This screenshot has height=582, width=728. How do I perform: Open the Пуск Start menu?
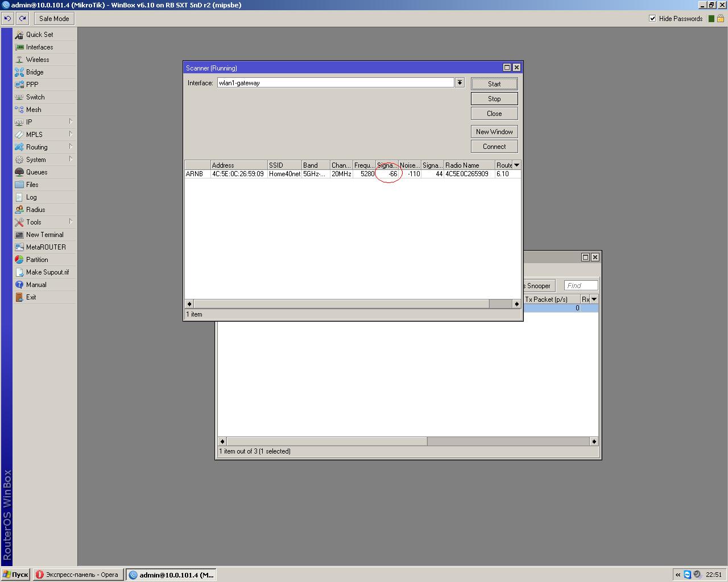click(15, 575)
